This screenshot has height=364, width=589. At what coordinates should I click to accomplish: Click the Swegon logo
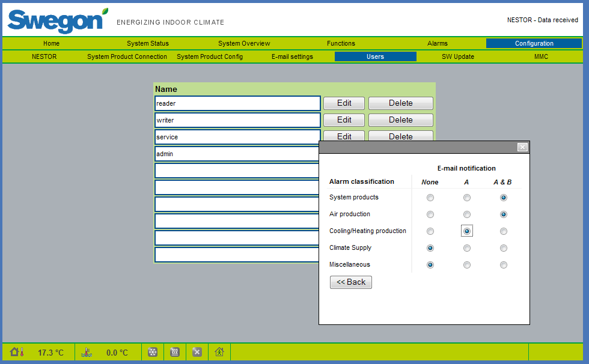pyautogui.click(x=58, y=20)
